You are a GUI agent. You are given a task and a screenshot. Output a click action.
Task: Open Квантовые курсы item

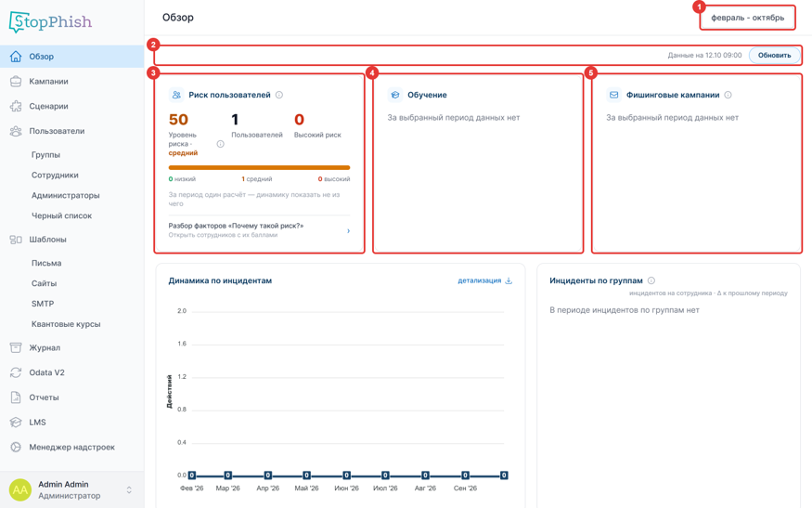pos(66,323)
